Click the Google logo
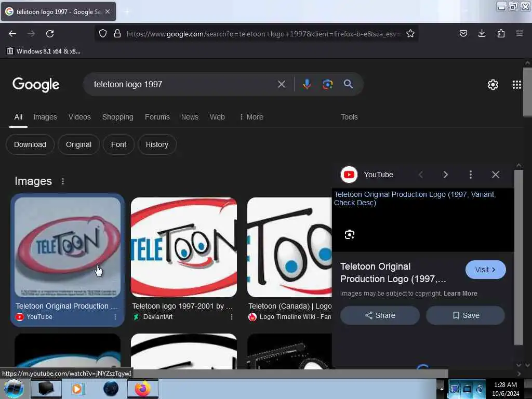 coord(36,85)
